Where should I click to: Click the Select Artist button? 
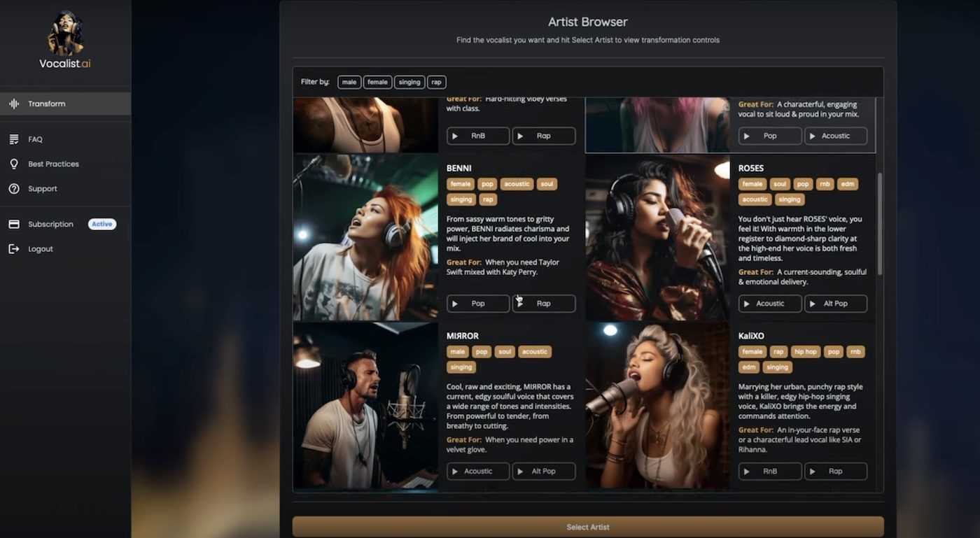(x=587, y=526)
